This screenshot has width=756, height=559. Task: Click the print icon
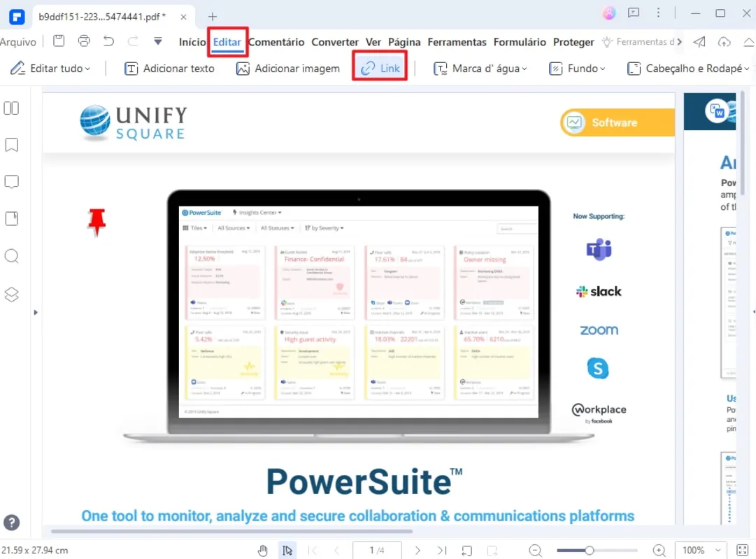[84, 41]
